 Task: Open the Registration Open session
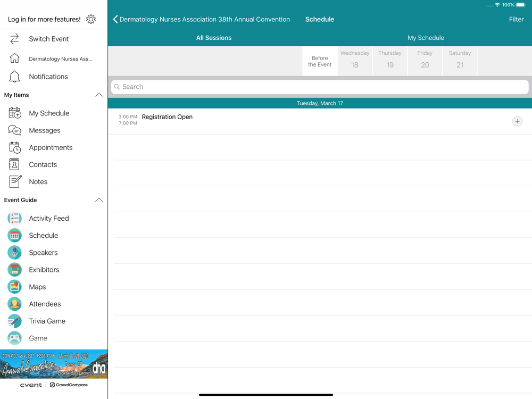point(320,121)
